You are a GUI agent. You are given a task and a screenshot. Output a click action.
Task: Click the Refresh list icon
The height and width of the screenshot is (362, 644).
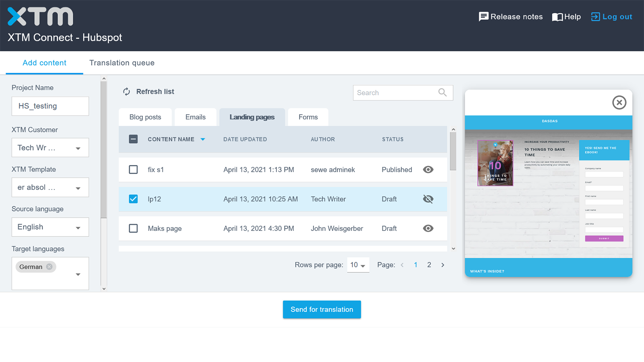pos(126,92)
